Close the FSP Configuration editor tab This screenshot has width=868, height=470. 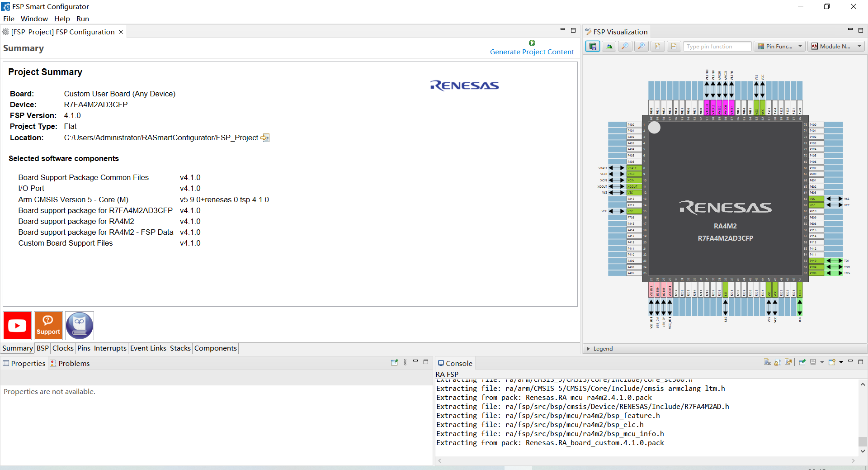(x=121, y=32)
